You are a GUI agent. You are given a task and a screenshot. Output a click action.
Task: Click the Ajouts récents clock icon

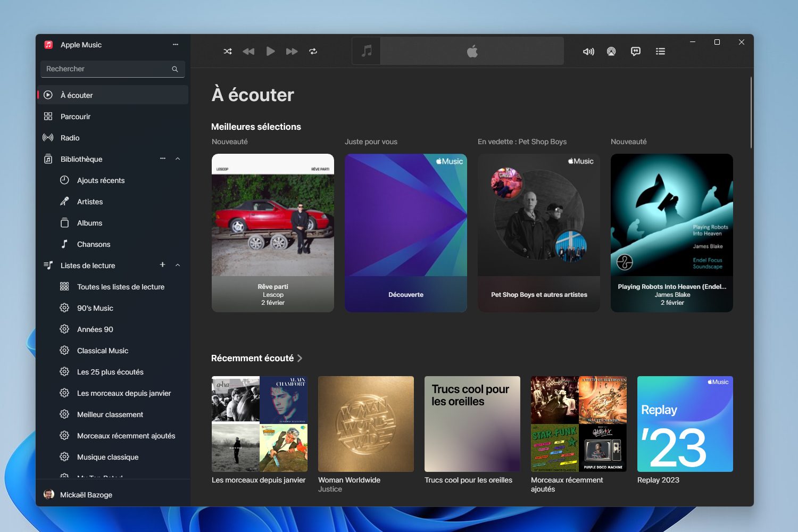64,180
